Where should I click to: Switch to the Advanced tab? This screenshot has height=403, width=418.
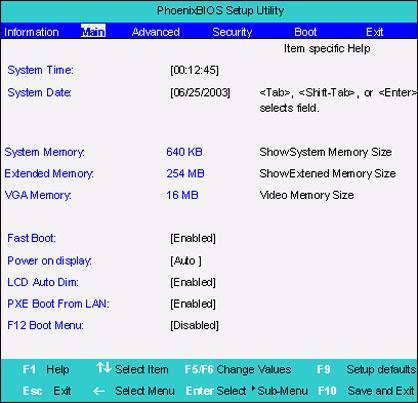156,32
